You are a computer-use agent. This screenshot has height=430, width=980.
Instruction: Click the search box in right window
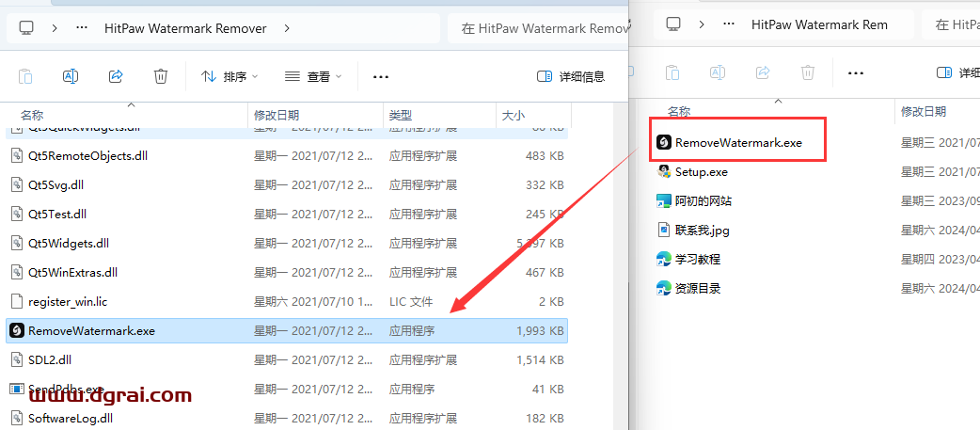point(951,24)
